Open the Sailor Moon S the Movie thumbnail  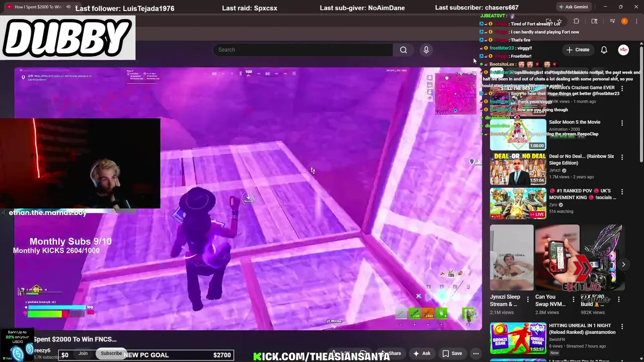[518, 135]
